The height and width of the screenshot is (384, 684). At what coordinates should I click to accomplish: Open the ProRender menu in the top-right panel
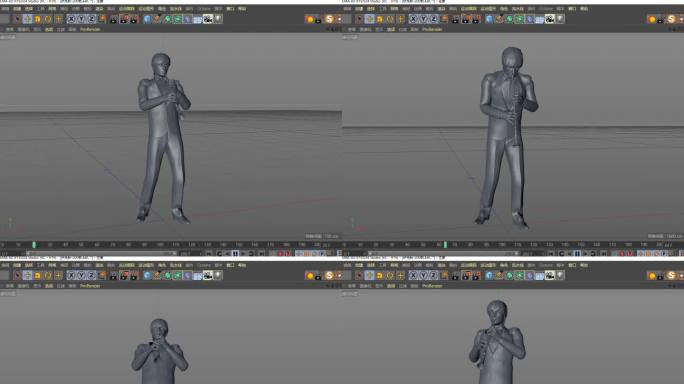[432, 29]
